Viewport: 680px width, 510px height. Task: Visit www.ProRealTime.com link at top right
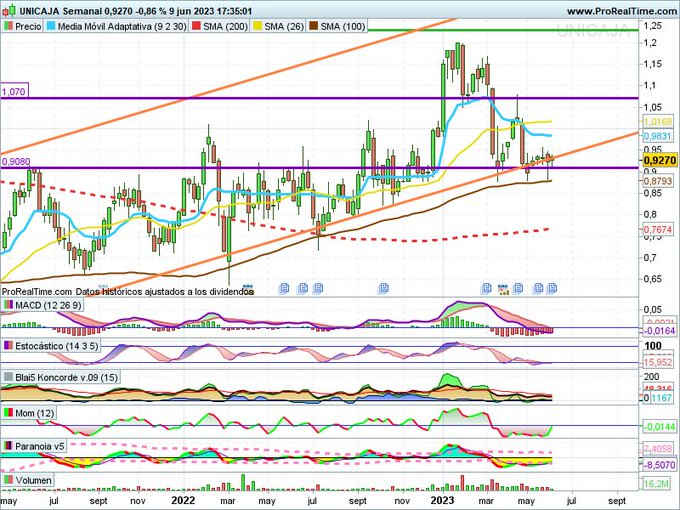(623, 11)
